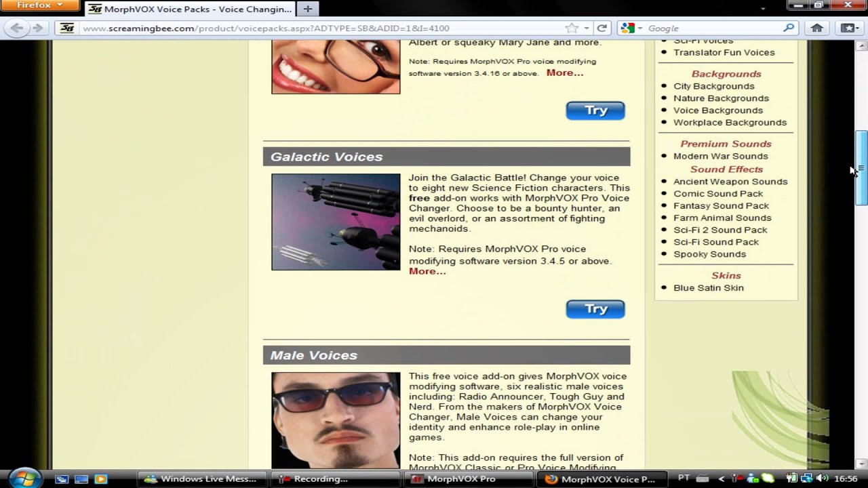Viewport: 868px width, 488px height.
Task: Click the network tray icon
Action: [x=807, y=479]
